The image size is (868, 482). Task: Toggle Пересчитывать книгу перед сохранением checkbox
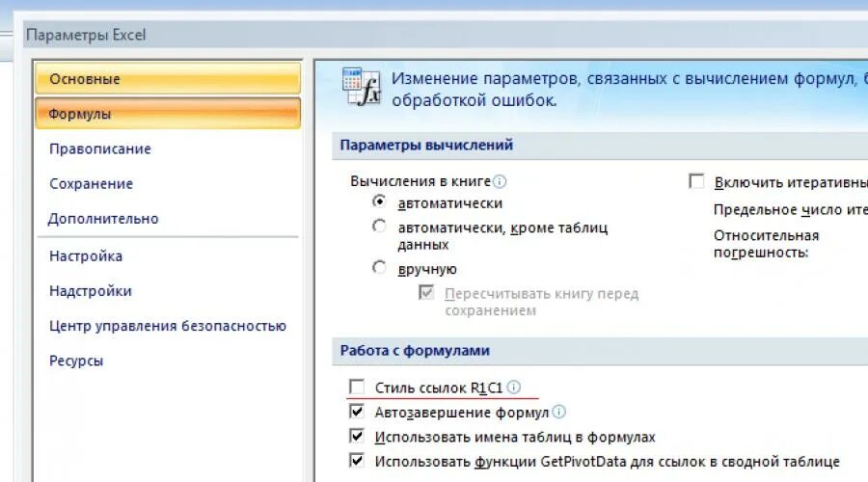[x=426, y=292]
